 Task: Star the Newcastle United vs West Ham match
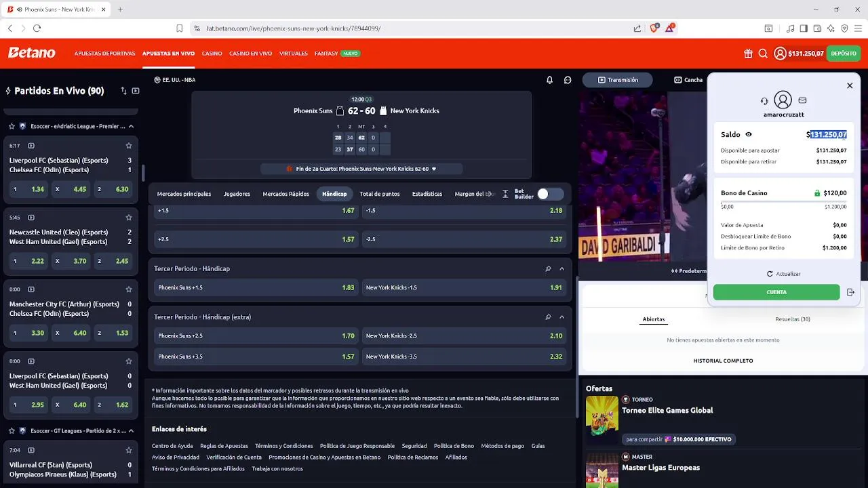click(129, 218)
